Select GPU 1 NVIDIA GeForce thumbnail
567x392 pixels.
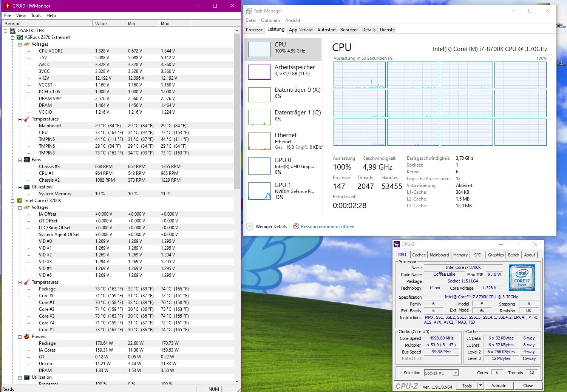[x=260, y=191]
